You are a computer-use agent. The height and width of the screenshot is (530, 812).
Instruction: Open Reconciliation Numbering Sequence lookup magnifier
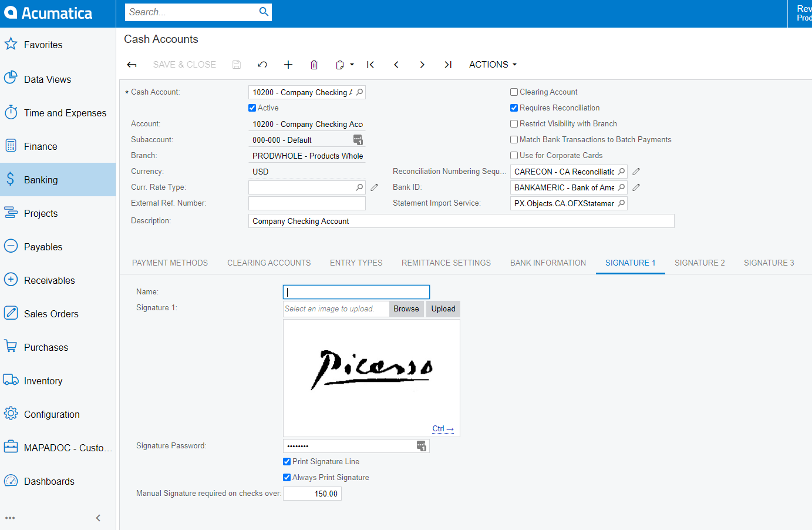point(621,172)
